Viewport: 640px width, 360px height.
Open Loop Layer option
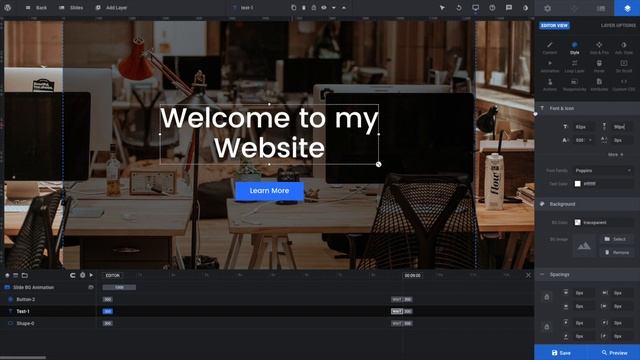pyautogui.click(x=574, y=66)
